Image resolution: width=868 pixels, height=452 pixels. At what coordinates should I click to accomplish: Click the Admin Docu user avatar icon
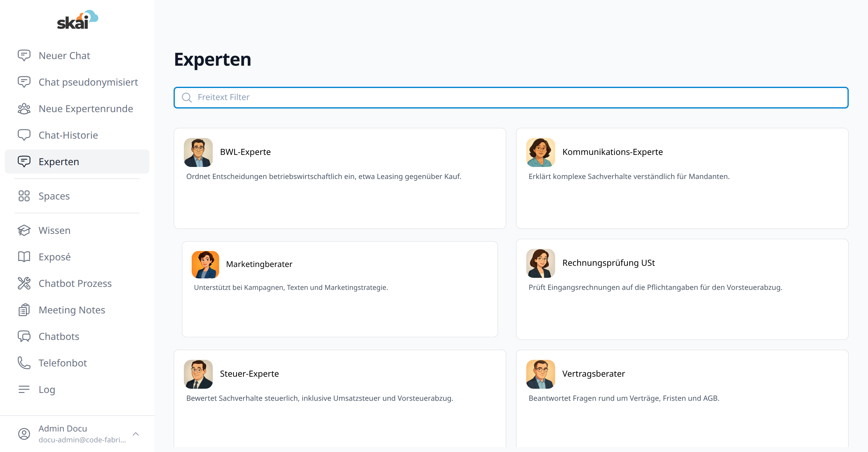[x=24, y=434]
